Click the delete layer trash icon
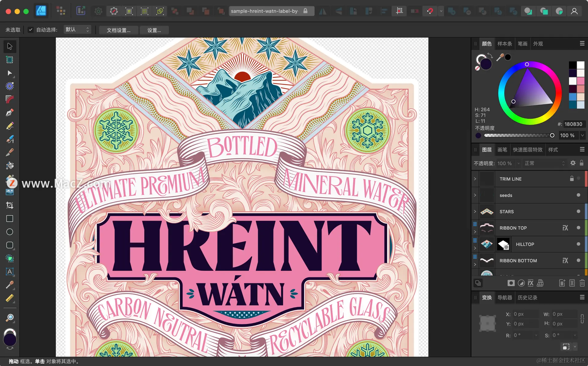 pyautogui.click(x=582, y=283)
